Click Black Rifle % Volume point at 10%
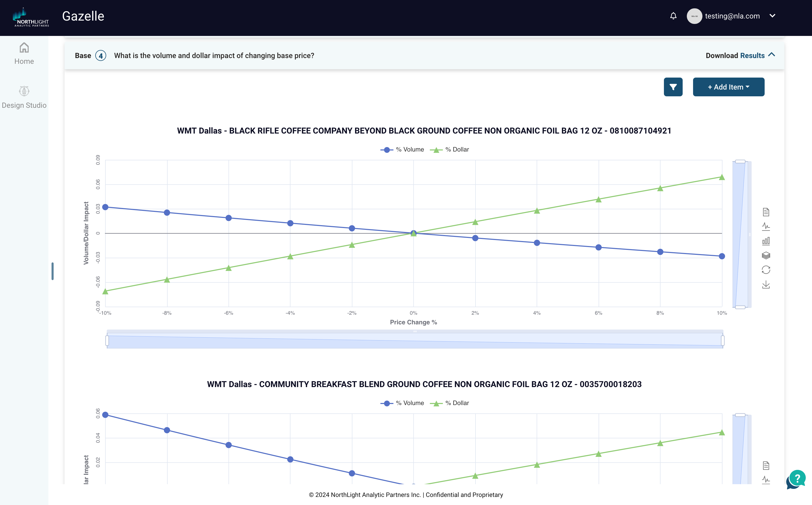 [x=722, y=256]
